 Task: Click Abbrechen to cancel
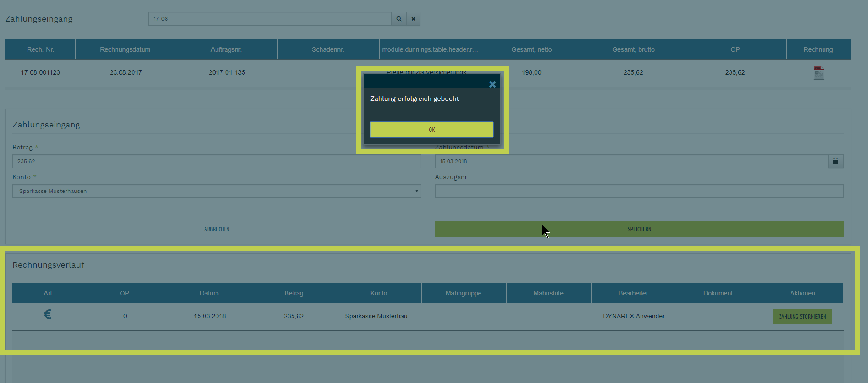pos(216,229)
